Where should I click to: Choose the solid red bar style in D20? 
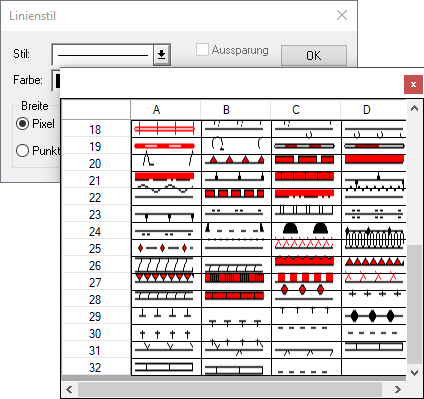[x=374, y=163]
